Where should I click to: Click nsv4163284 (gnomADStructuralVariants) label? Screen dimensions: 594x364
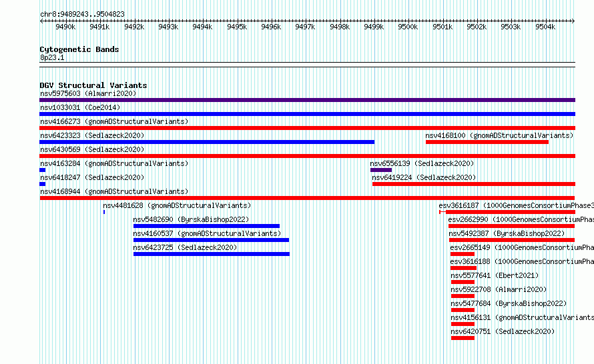coord(114,163)
